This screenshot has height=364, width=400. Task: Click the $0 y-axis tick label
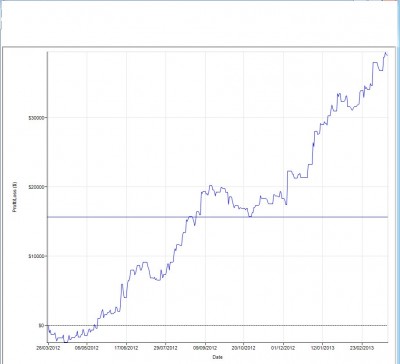point(42,325)
